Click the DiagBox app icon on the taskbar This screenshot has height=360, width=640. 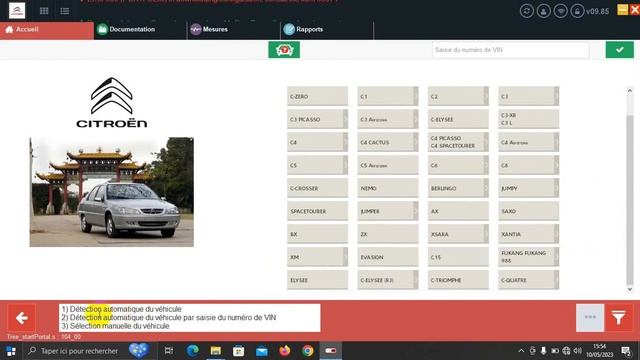[x=331, y=351]
